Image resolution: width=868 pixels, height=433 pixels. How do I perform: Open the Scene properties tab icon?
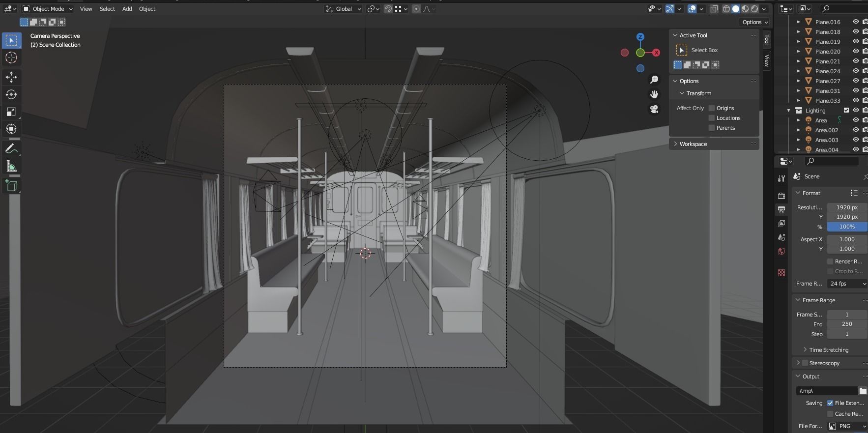click(781, 237)
